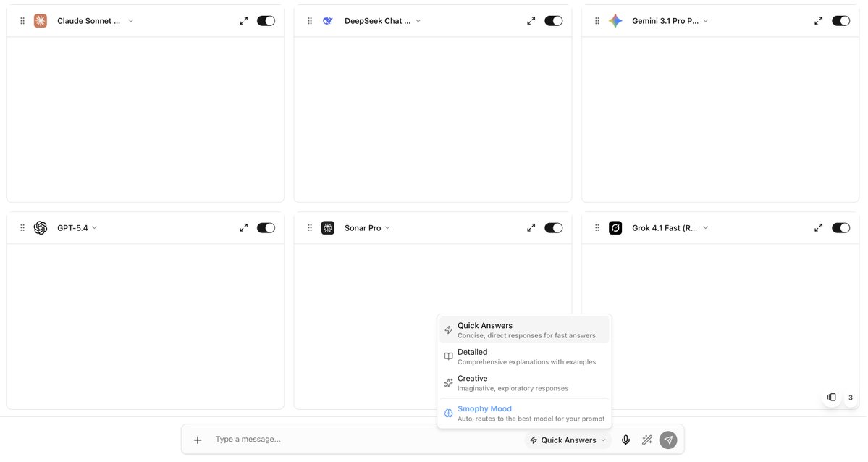Grab the Sonar Pro panel drag handle

click(x=309, y=227)
